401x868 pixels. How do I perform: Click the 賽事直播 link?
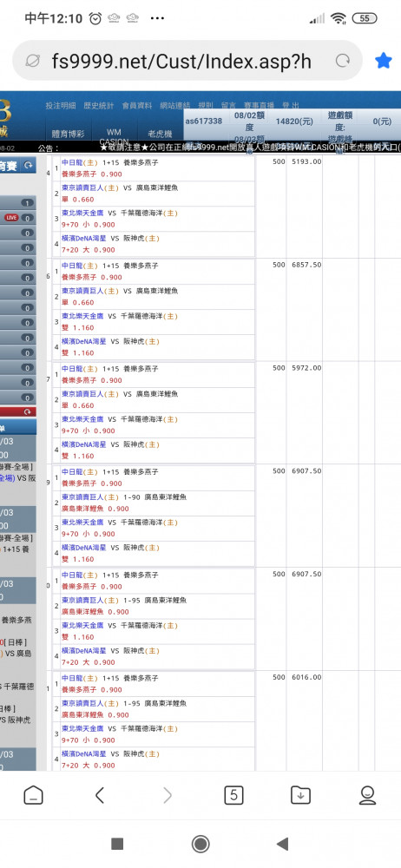[260, 105]
